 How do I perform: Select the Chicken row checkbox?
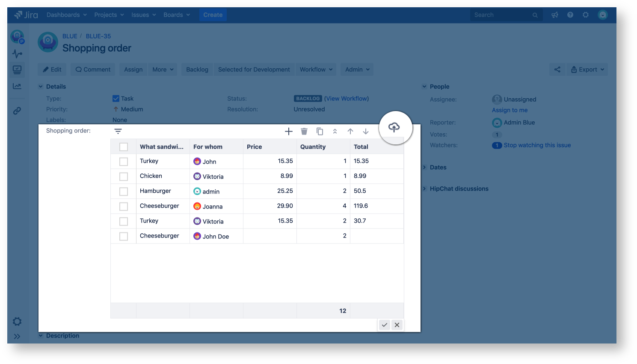[x=124, y=176]
